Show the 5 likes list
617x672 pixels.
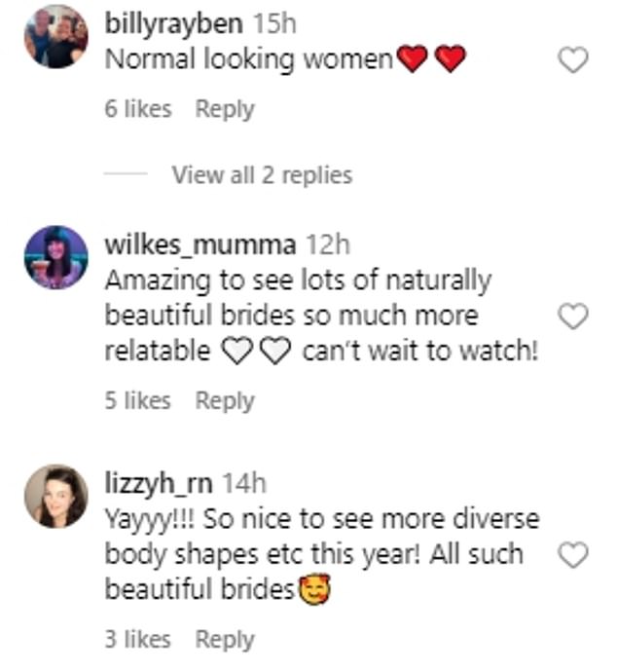(x=137, y=400)
